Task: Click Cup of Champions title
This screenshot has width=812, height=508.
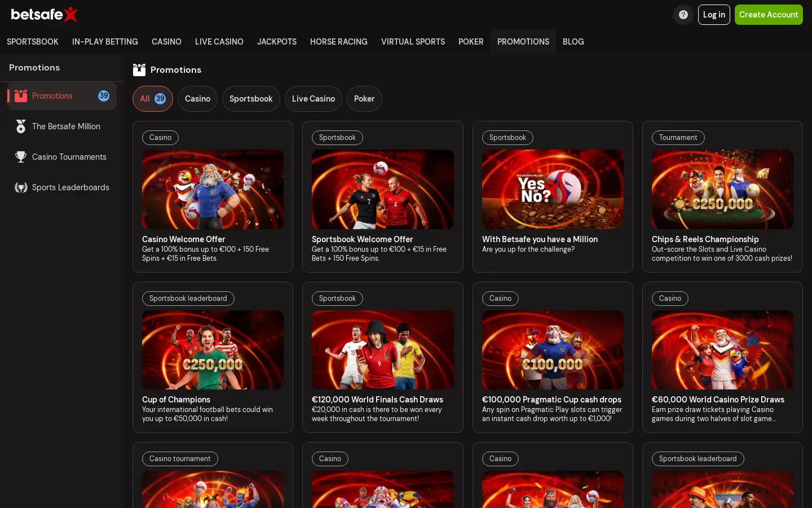Action: point(176,400)
